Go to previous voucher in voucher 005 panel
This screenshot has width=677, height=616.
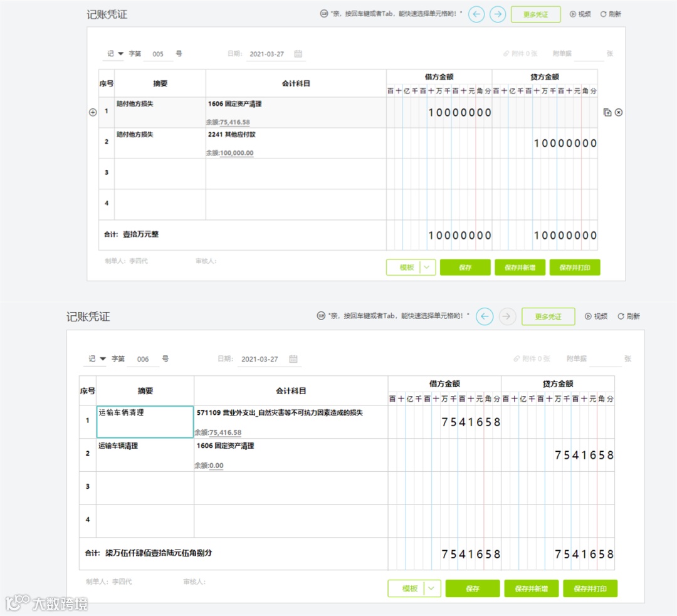(x=476, y=14)
